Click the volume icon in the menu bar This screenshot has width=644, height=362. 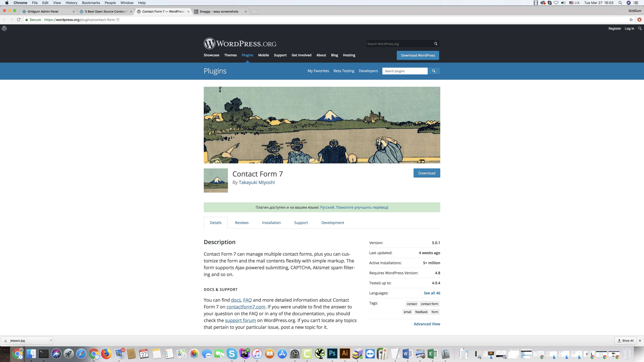[563, 3]
